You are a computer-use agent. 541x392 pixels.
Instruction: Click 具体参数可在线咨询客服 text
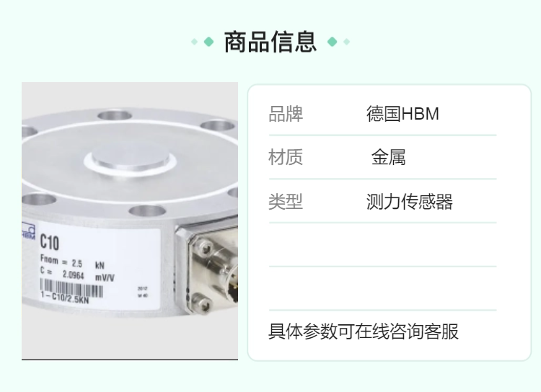(x=364, y=331)
